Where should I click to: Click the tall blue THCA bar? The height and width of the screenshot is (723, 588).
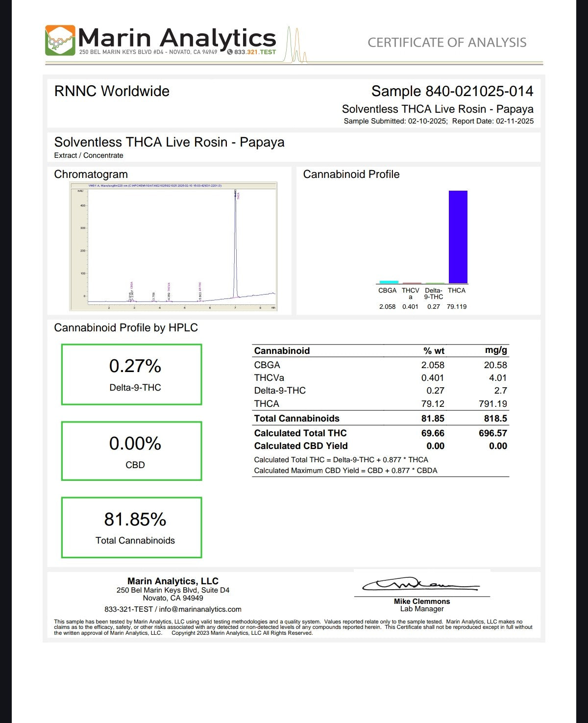458,236
